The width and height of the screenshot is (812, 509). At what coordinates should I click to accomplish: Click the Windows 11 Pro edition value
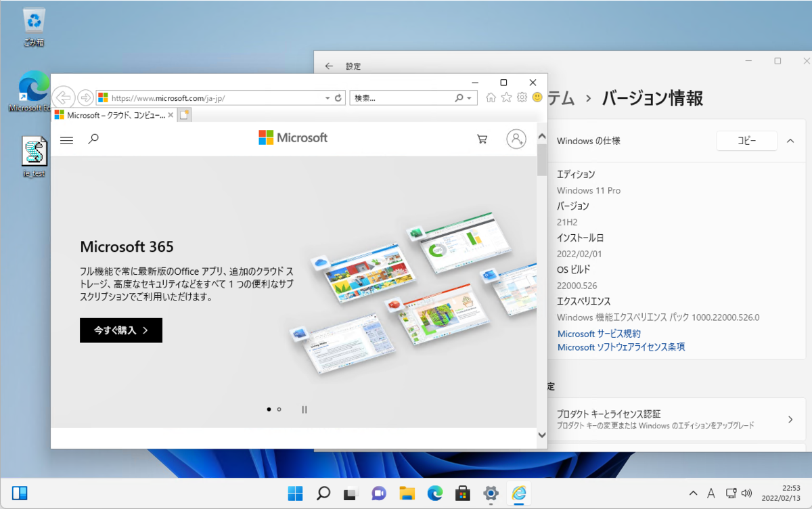(589, 190)
